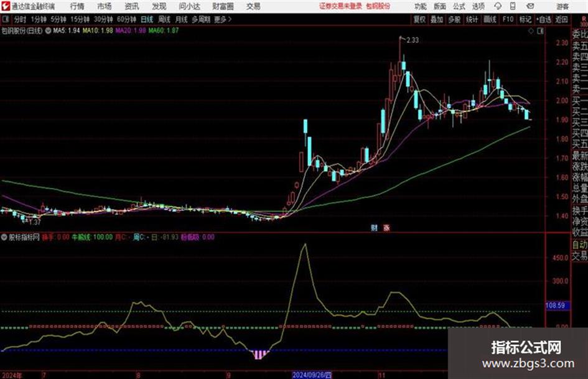Open the 财富圈 menu
Viewport: 588px width, 379px height.
(x=223, y=6)
